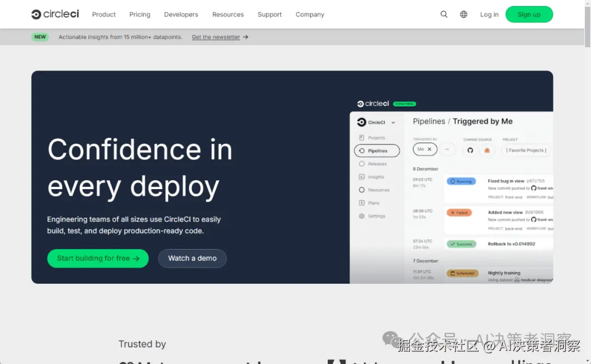Open the Resources menu in top navigation

click(228, 14)
